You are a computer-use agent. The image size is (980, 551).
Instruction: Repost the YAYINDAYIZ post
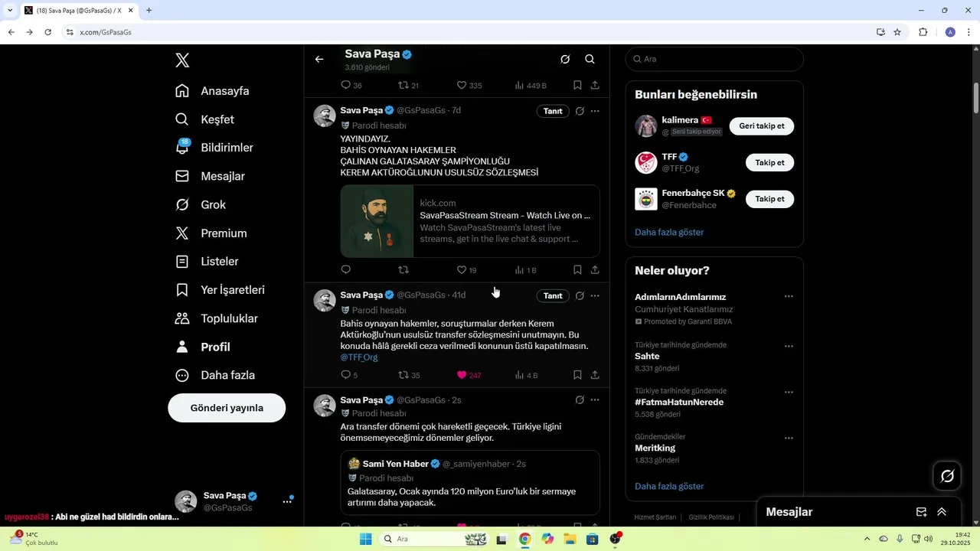(403, 270)
